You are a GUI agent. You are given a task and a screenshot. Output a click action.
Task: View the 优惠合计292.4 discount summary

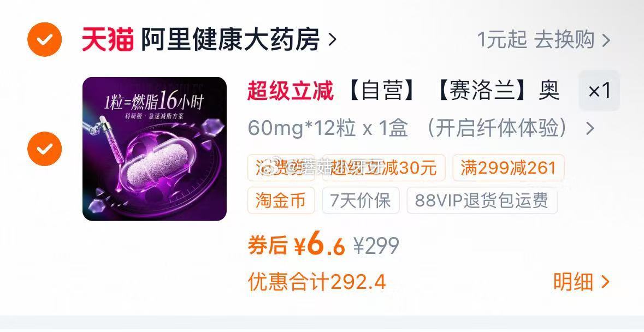317,282
